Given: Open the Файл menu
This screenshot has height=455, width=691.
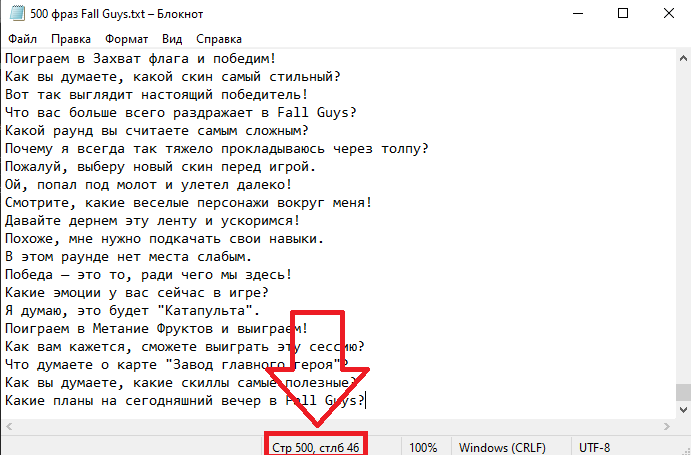Looking at the screenshot, I should 21,39.
